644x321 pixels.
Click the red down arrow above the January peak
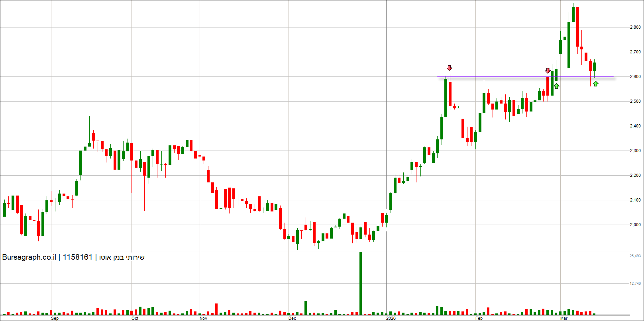tap(450, 68)
